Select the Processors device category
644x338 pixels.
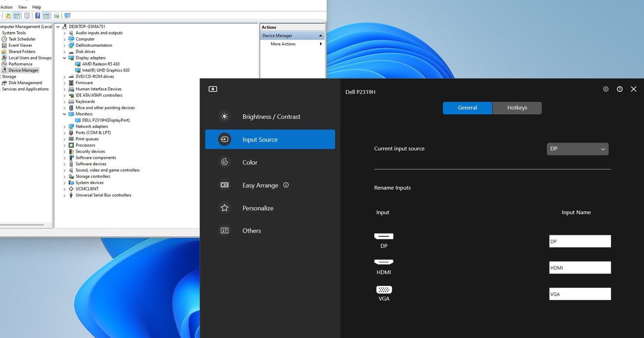click(85, 145)
